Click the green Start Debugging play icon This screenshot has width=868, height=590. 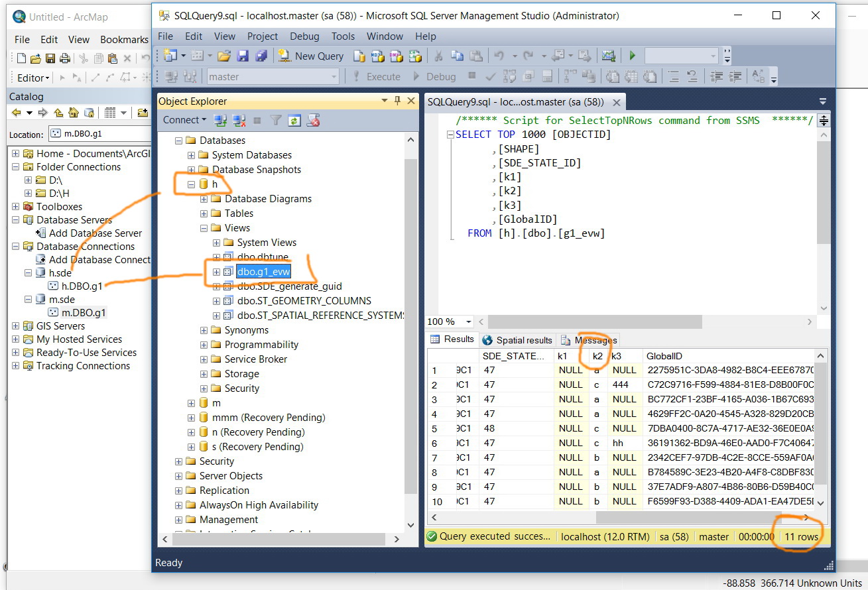tap(633, 56)
